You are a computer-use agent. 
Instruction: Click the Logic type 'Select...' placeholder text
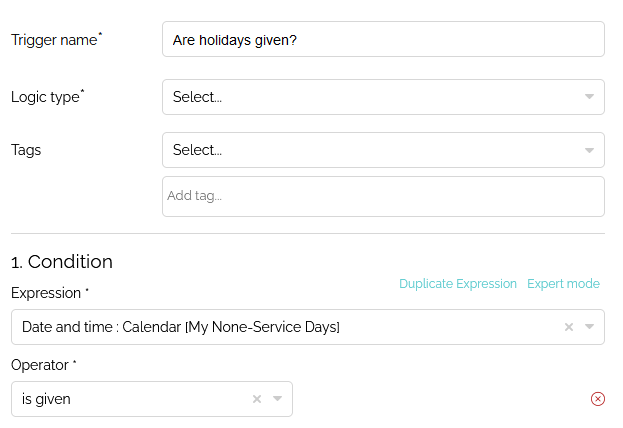pos(197,97)
